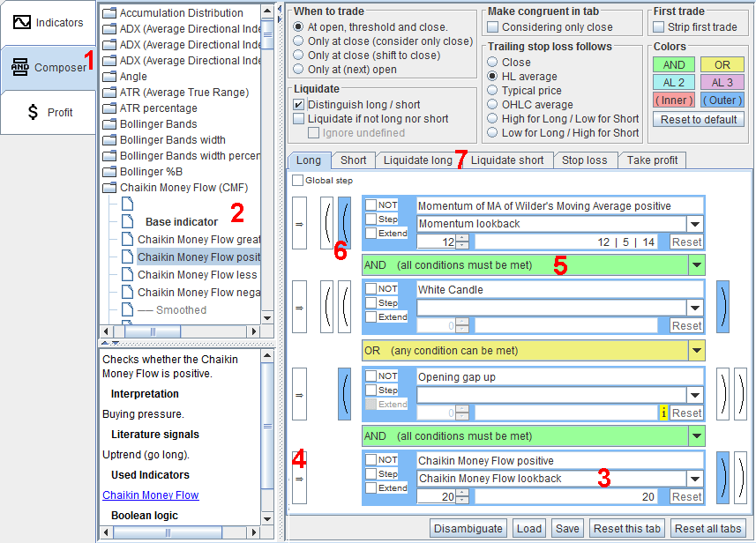Toggle the outermost close parenthesis on Chaikin row
The width and height of the screenshot is (756, 543).
(740, 478)
